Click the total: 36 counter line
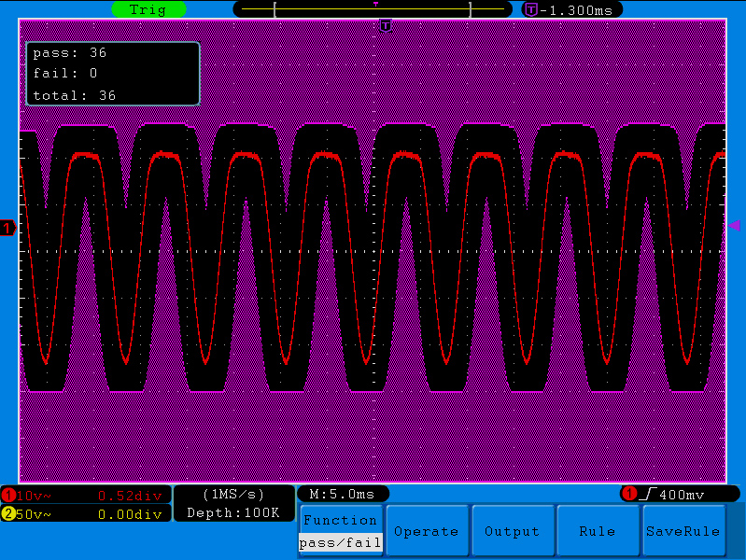The image size is (746, 560). [x=74, y=95]
